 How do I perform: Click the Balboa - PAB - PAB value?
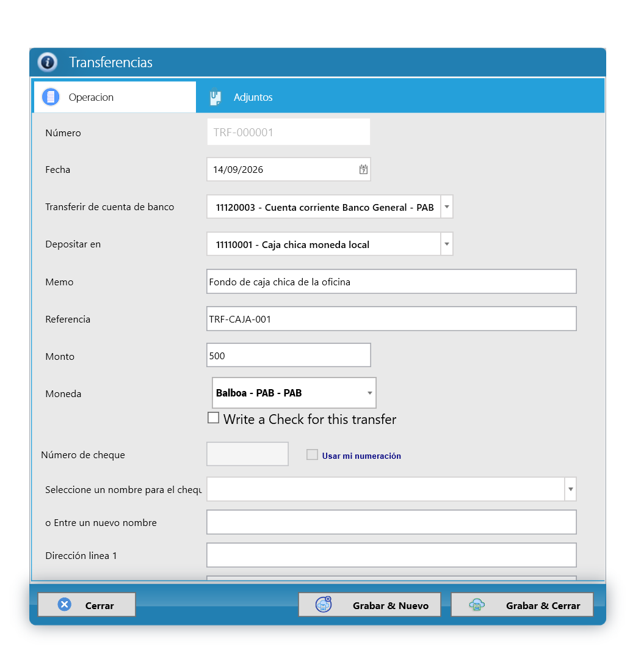pyautogui.click(x=259, y=393)
